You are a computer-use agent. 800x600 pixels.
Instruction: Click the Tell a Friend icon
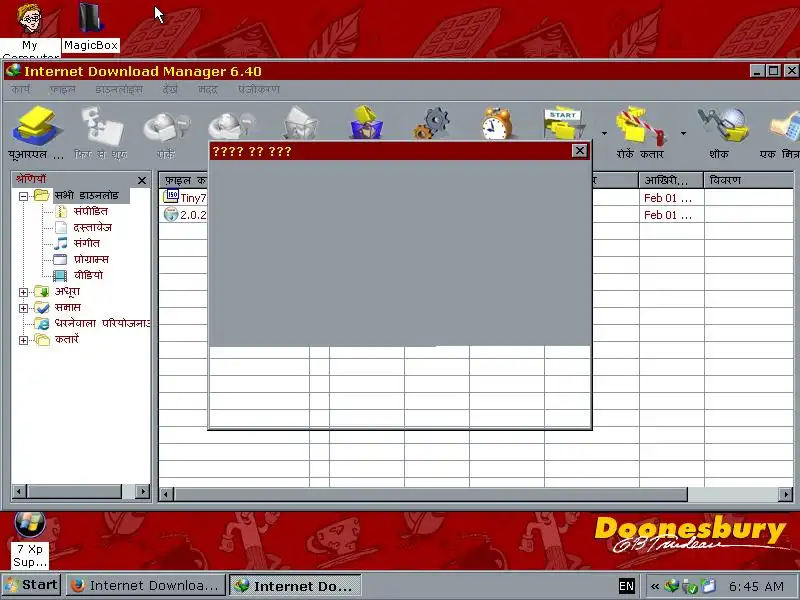point(786,125)
